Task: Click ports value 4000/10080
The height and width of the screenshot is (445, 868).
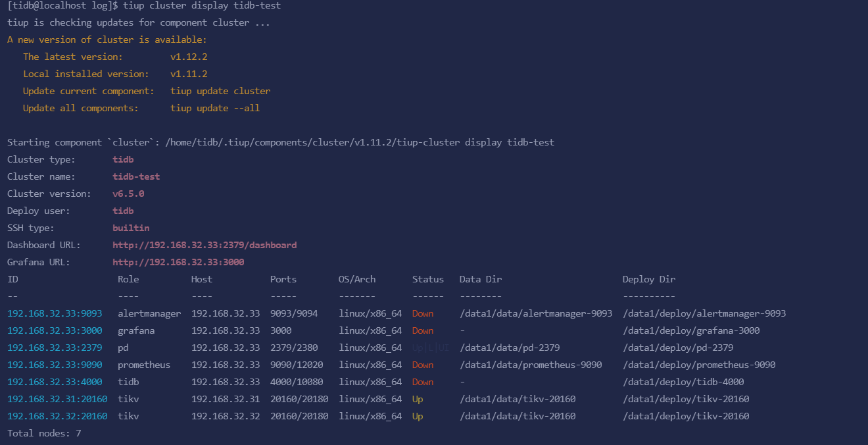Action: [297, 382]
